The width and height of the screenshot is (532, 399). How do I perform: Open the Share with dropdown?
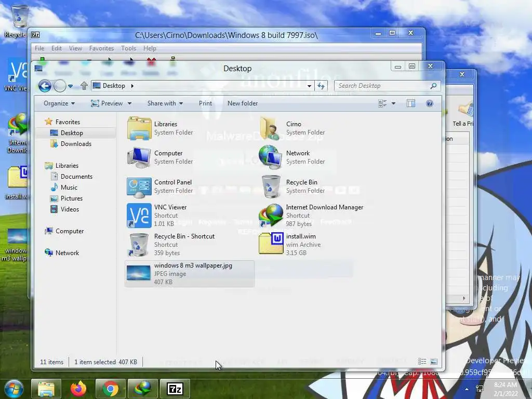pyautogui.click(x=165, y=103)
